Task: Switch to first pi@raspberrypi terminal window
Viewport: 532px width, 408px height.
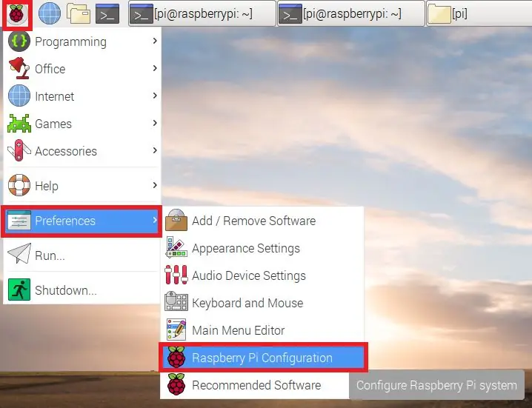Action: [x=202, y=13]
